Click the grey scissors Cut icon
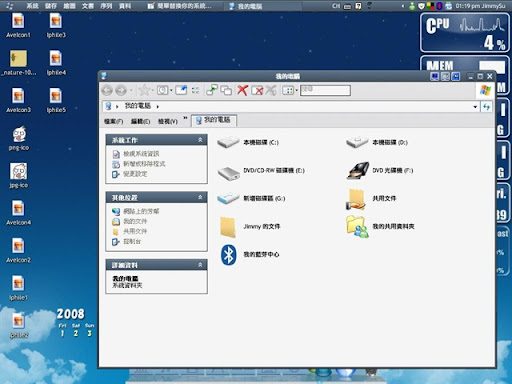 (x=271, y=90)
